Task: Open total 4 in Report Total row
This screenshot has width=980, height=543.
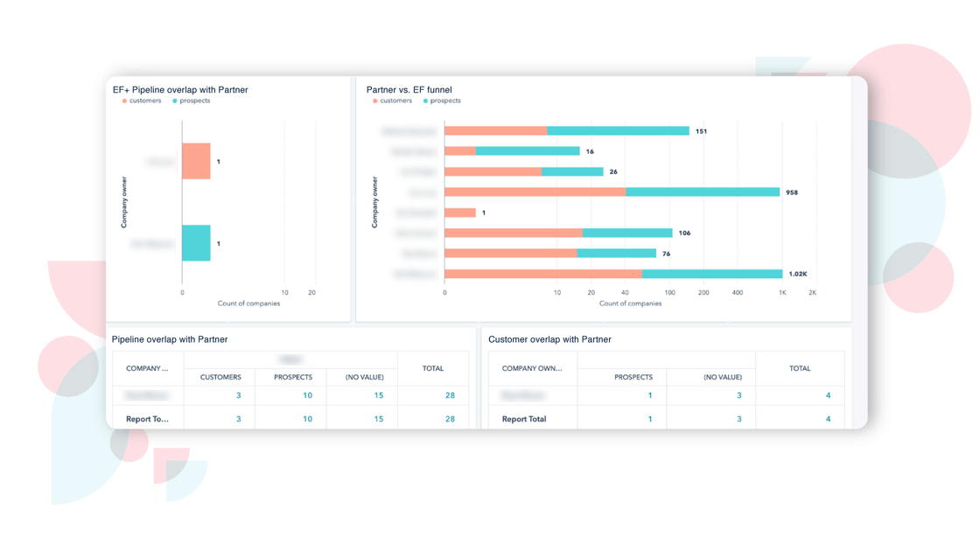Action: pos(828,420)
